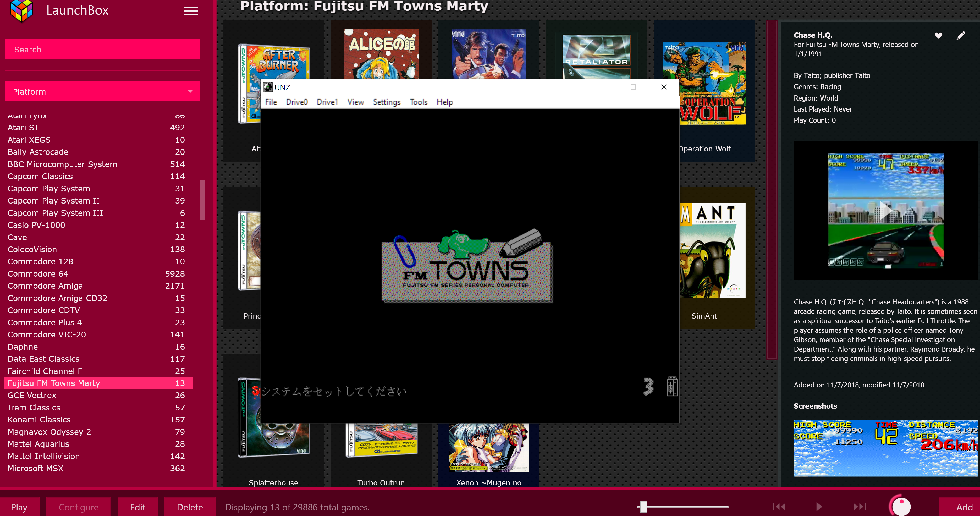Image resolution: width=980 pixels, height=516 pixels.
Task: Select Capcom Classics platform
Action: coord(98,176)
